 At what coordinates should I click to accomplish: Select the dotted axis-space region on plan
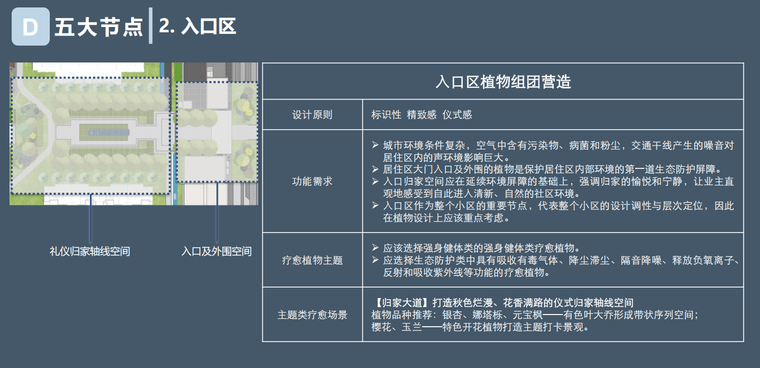(x=90, y=135)
